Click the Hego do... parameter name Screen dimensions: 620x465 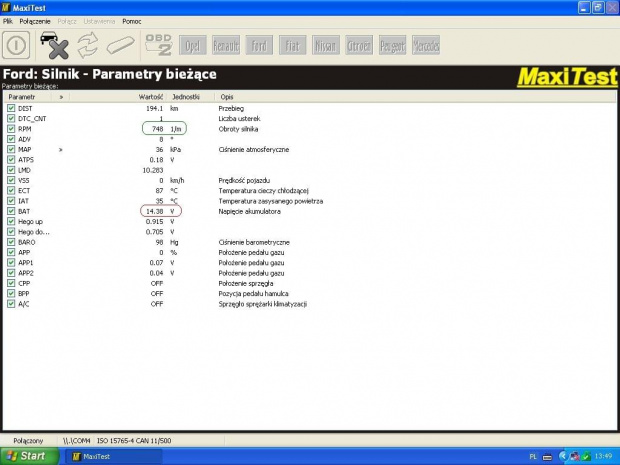point(34,232)
